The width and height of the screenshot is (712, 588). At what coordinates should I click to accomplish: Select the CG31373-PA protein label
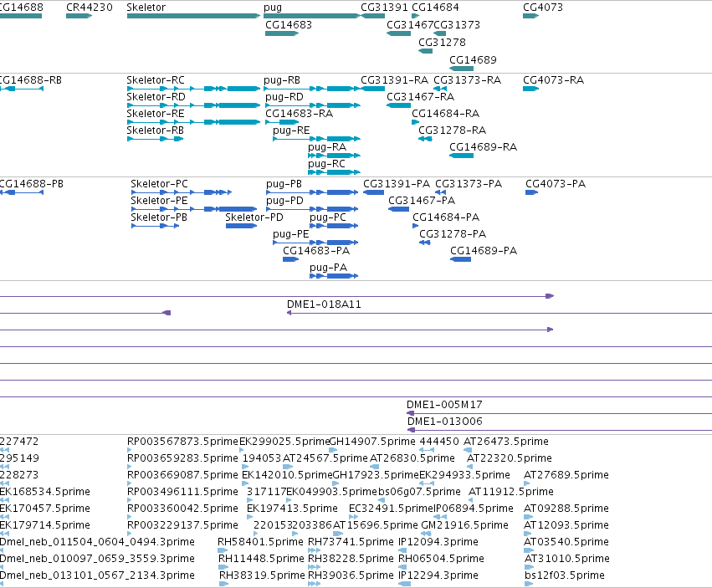469,184
